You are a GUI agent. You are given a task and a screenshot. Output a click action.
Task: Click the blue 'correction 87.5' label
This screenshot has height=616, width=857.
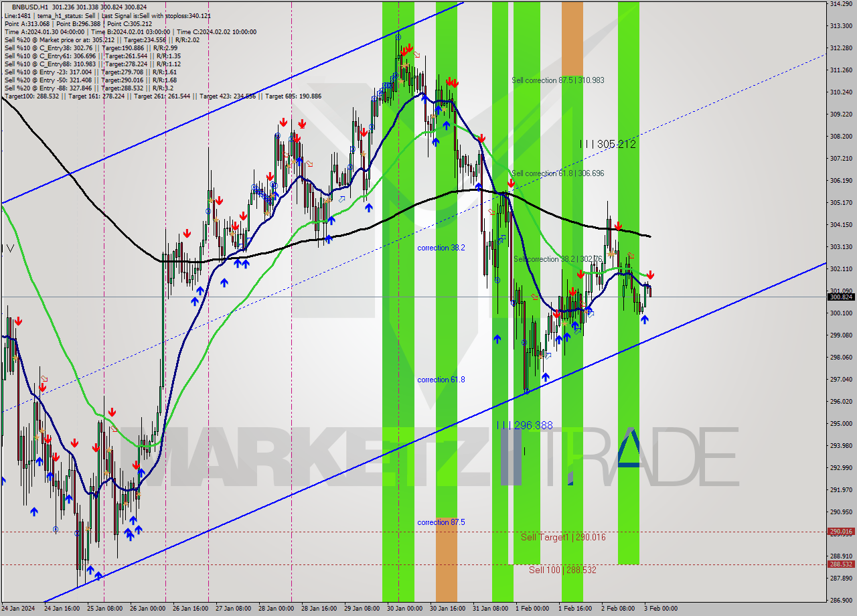pyautogui.click(x=441, y=522)
